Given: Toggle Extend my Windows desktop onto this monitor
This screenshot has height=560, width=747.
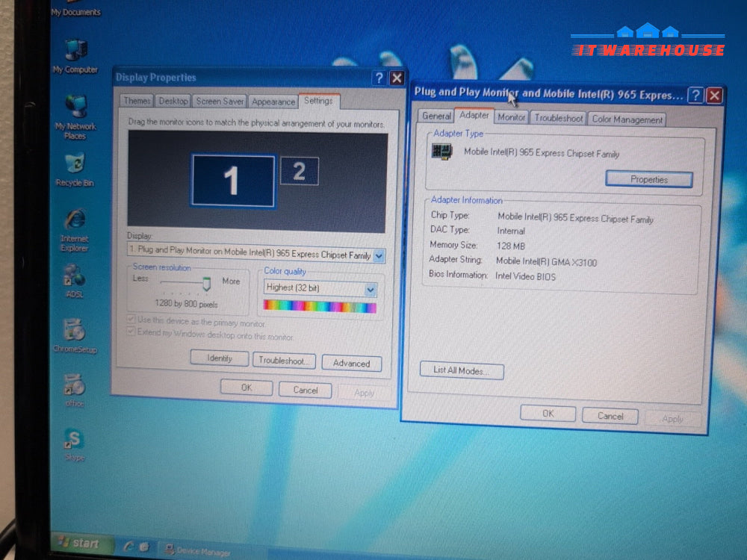Looking at the screenshot, I should coord(131,332).
